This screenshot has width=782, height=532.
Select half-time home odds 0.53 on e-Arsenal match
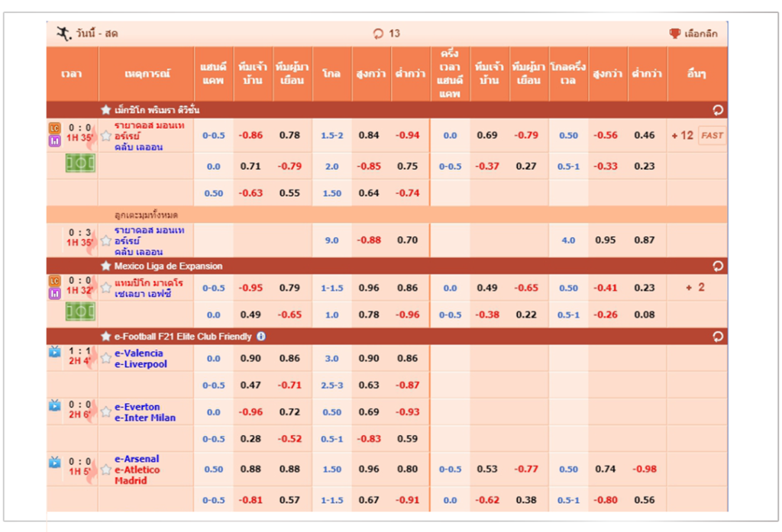tap(486, 469)
